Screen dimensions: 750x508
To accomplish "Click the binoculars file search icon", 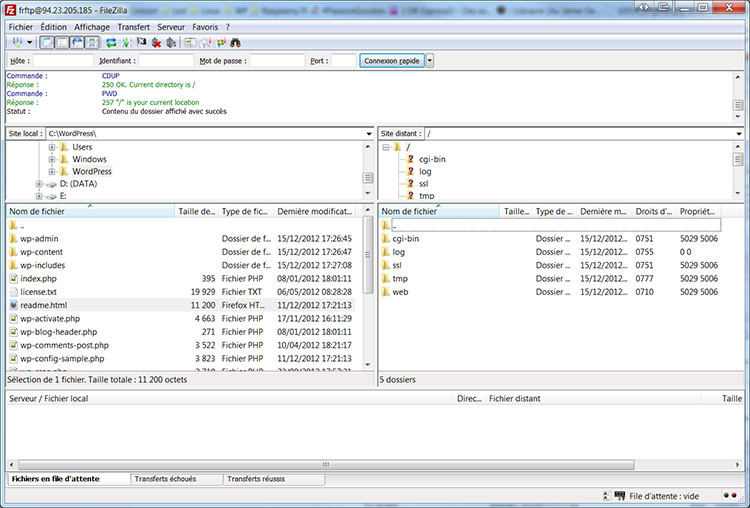I will (237, 42).
